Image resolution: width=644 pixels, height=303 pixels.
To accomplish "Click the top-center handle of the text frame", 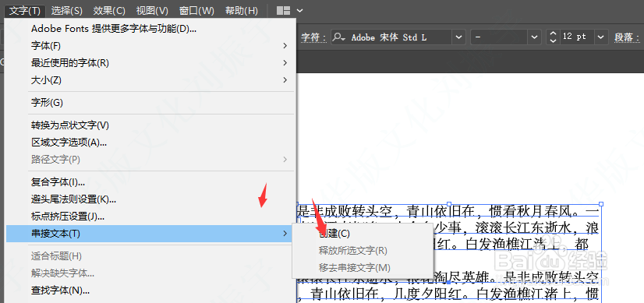I will click(449, 203).
